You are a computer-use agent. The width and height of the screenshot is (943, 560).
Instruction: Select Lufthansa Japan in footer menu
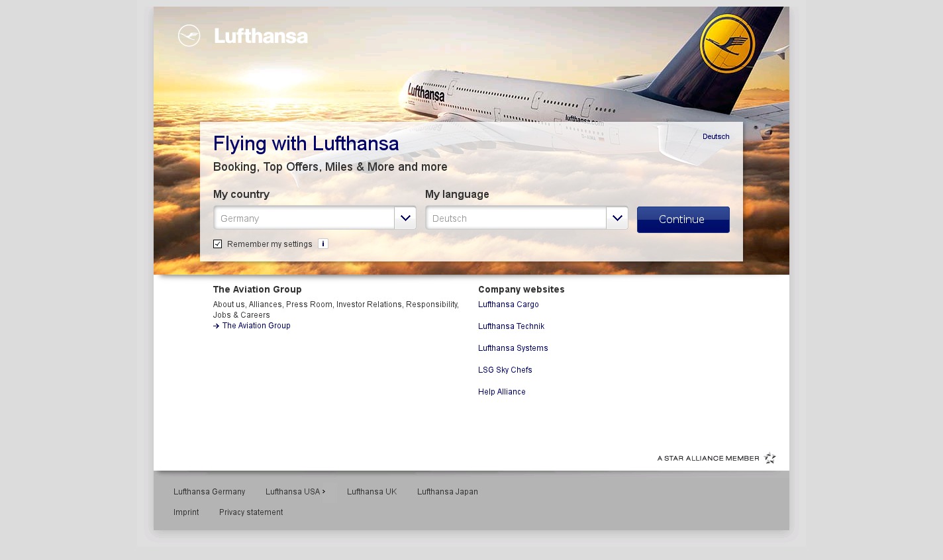coord(448,492)
